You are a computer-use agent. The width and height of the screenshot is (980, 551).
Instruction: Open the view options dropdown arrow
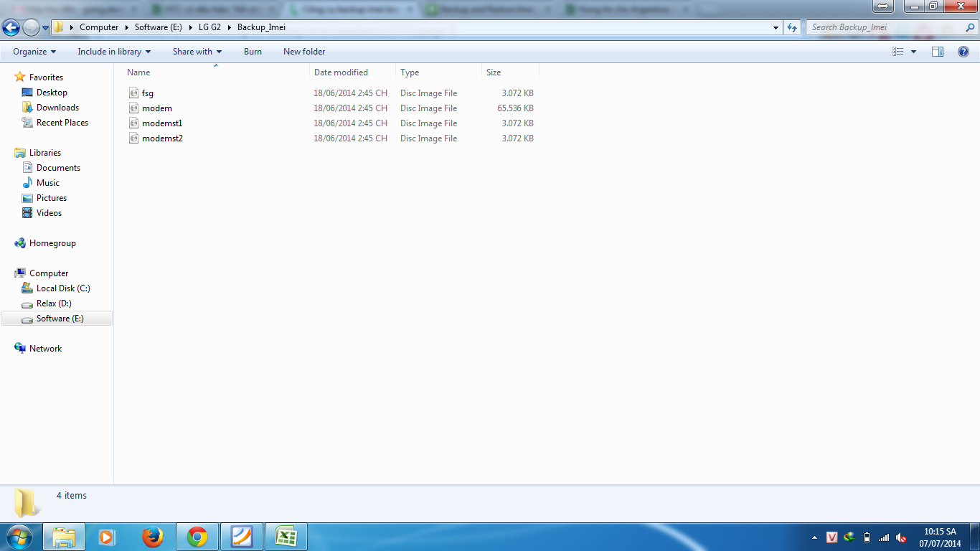coord(913,52)
